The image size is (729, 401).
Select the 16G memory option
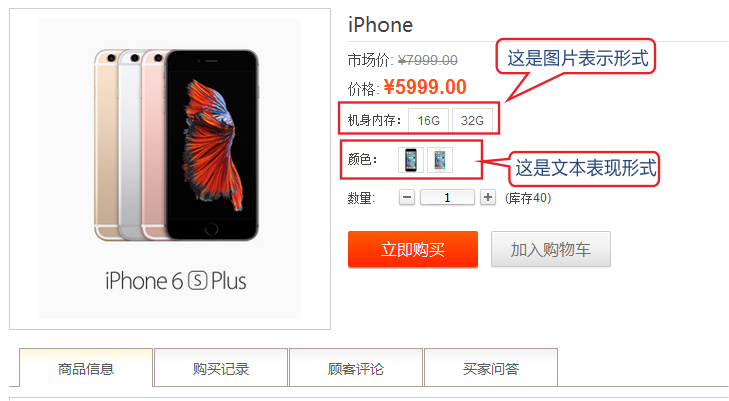coord(429,121)
